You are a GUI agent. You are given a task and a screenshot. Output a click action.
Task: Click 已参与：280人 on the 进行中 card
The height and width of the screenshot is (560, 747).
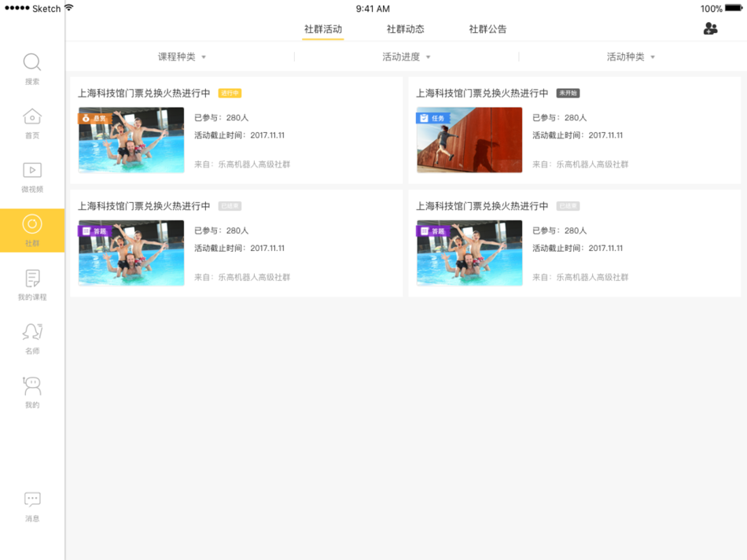click(x=222, y=118)
